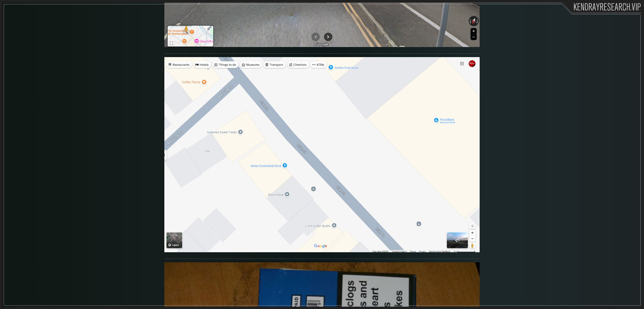Filter nearby Chemists

click(298, 65)
